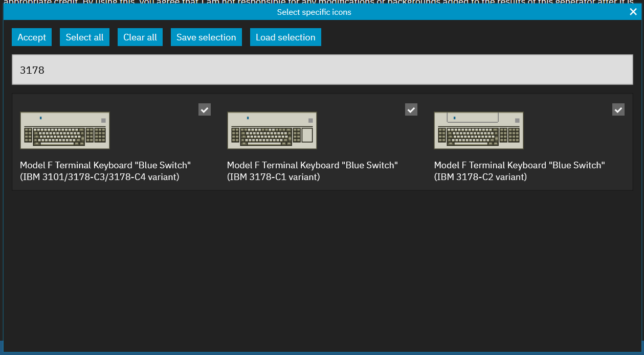
Task: Accept the current icon selection
Action: point(31,37)
